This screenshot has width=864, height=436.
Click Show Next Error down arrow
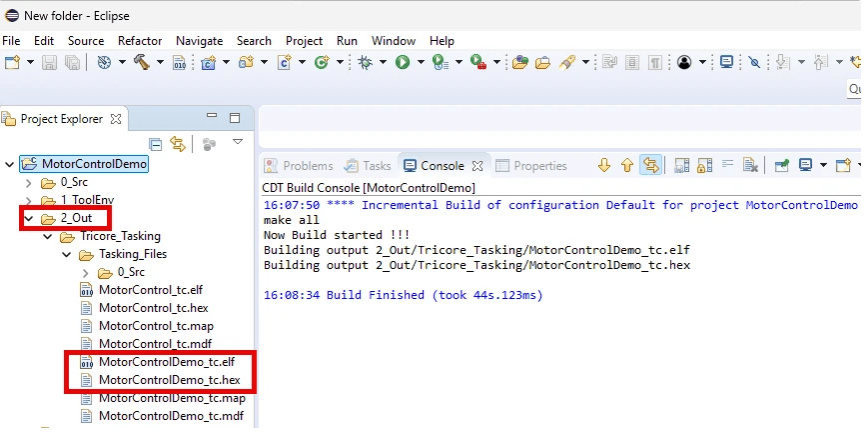604,165
